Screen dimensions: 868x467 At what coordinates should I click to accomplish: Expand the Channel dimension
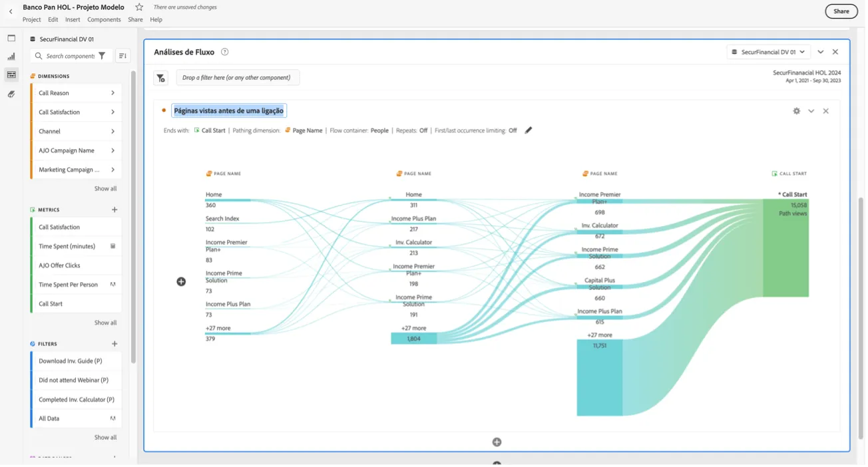[112, 132]
